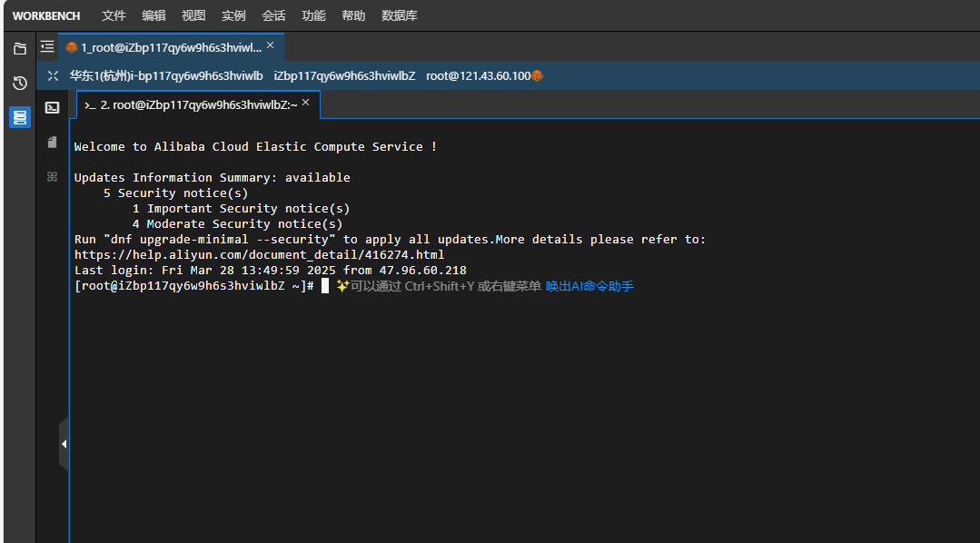Click the fullscreen expand arrows icon
The height and width of the screenshot is (543, 980).
(53, 75)
